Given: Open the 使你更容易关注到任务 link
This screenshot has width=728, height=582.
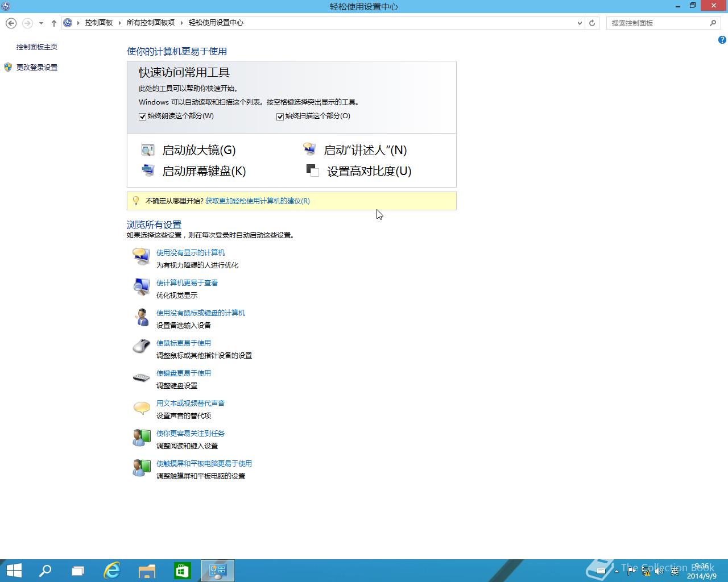Looking at the screenshot, I should point(191,433).
